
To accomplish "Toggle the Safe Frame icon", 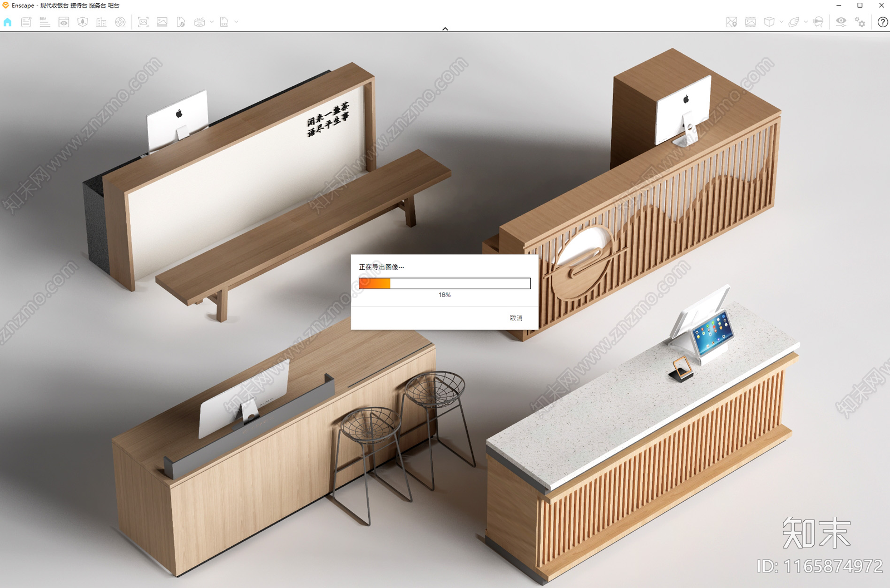I will (750, 22).
